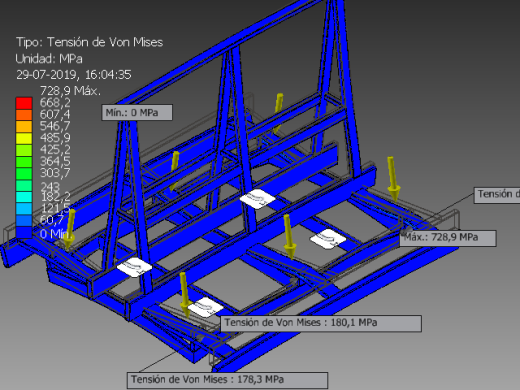Select the 'Máx.: 728,9 MPa' probe label
This screenshot has width=520, height=390.
(x=448, y=238)
